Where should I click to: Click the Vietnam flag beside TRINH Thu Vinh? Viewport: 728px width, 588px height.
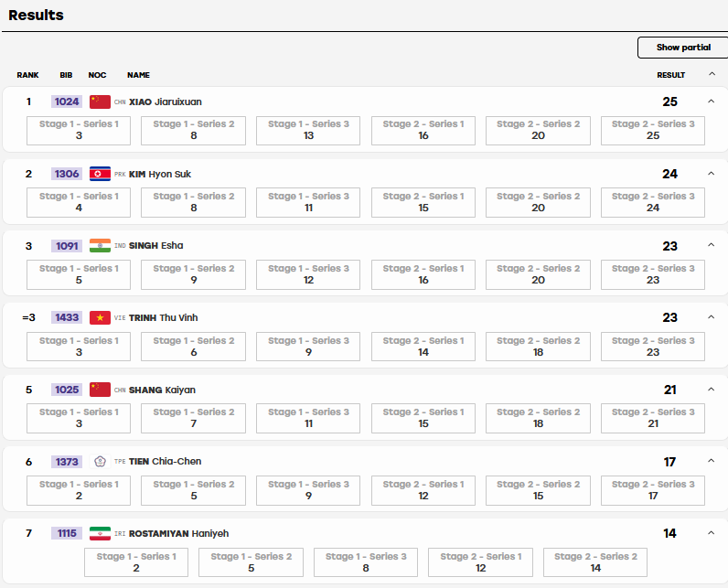[x=100, y=317]
